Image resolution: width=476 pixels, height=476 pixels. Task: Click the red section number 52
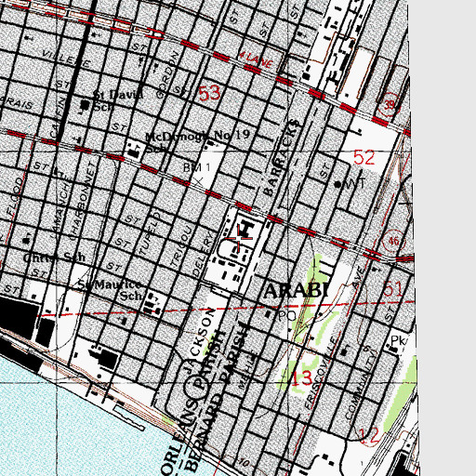tap(364, 157)
